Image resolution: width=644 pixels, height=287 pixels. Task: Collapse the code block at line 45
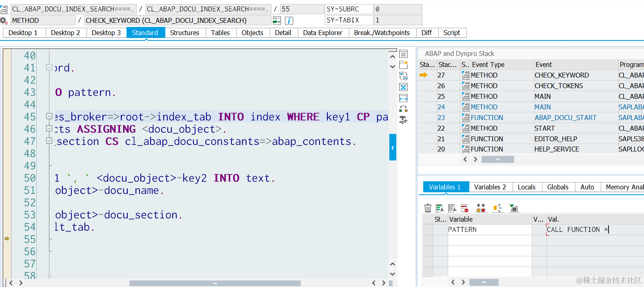[49, 116]
